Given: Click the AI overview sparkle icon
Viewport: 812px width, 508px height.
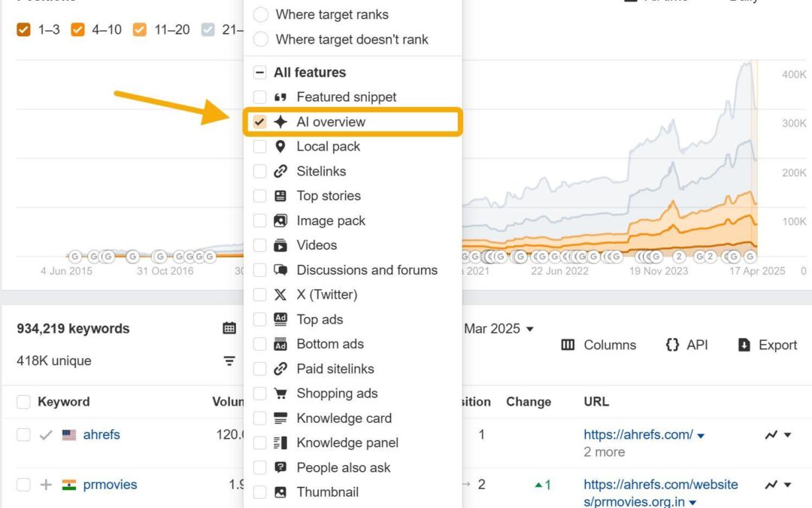Looking at the screenshot, I should coord(280,122).
